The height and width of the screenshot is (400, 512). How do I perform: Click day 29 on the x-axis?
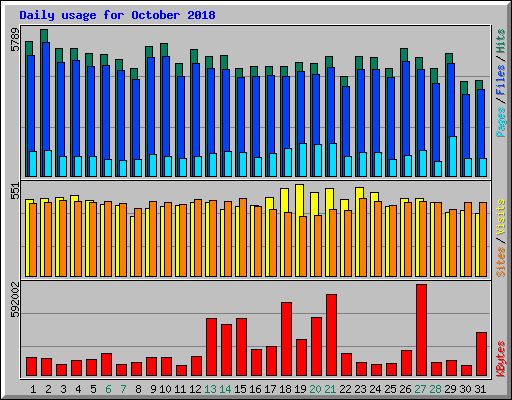[450, 389]
